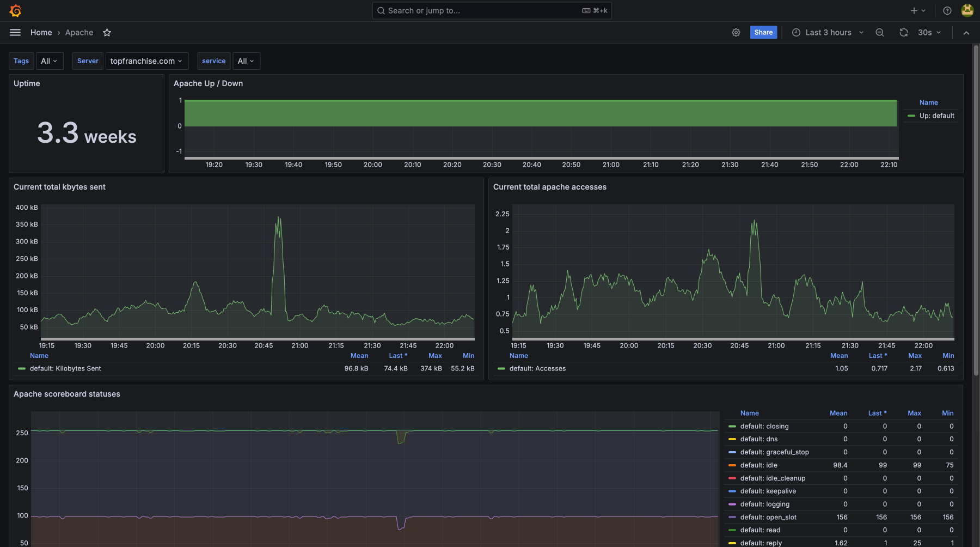Click the Grafana logo icon
Image resolution: width=980 pixels, height=547 pixels.
[15, 11]
